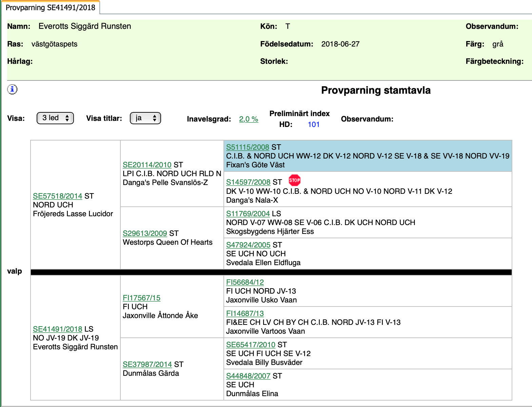Open Jaxonville Åttonde Åke link FI17567/15
Viewport: 532px width, 407px height.
[141, 298]
